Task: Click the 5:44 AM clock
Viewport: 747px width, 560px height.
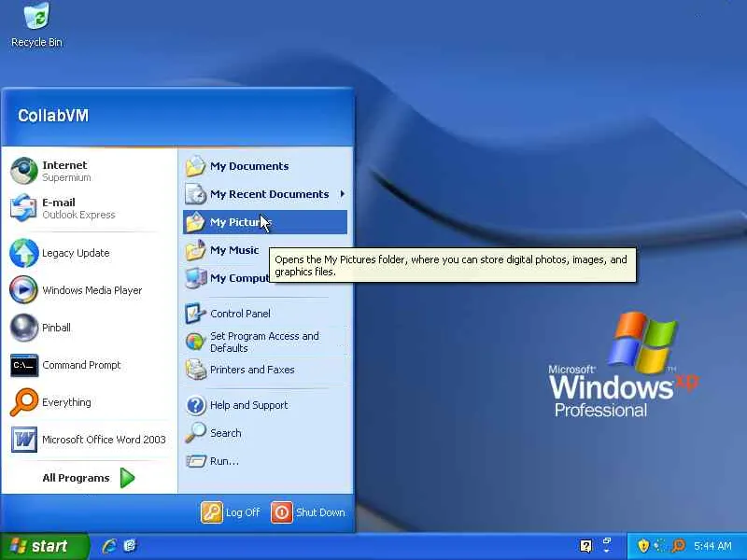Action: (712, 546)
